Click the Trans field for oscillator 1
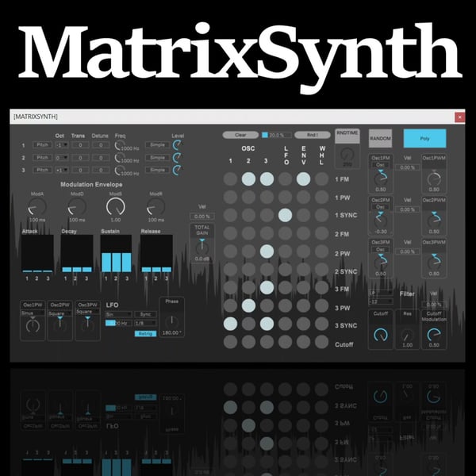Screen dimensions: 476x476 80,145
